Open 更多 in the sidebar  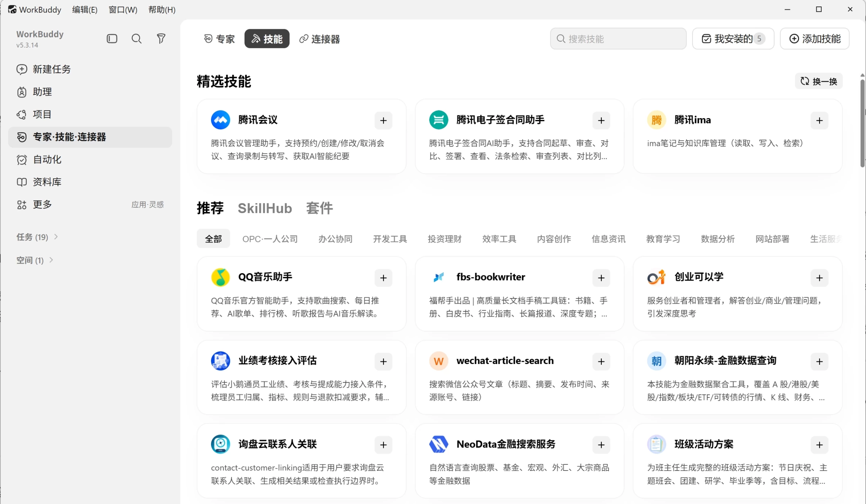click(x=90, y=204)
